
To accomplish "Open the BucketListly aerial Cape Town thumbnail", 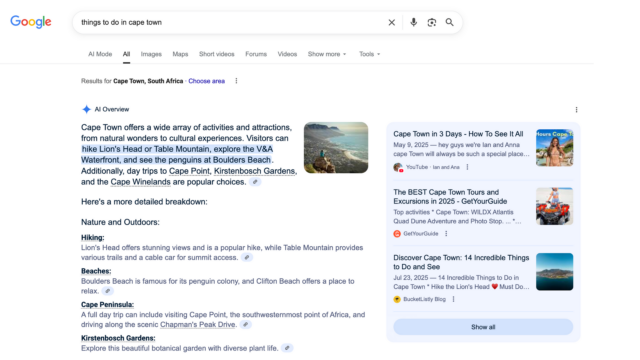I will pos(554,272).
